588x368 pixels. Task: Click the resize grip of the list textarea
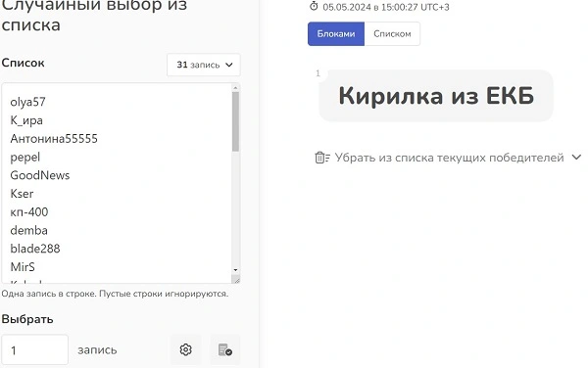(x=236, y=280)
